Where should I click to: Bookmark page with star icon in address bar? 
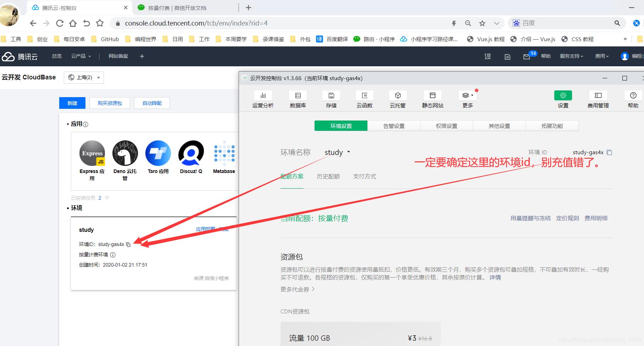(482, 23)
